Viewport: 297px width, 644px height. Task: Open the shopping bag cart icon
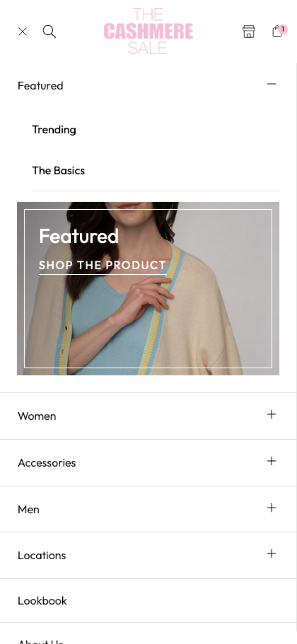[279, 31]
